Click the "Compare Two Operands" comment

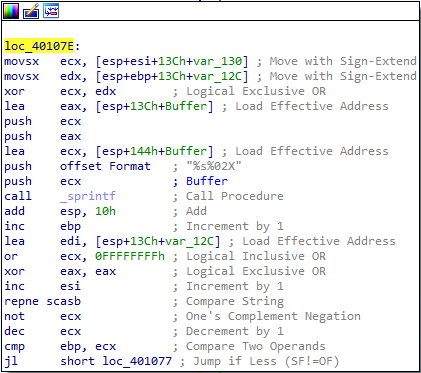tap(256, 347)
